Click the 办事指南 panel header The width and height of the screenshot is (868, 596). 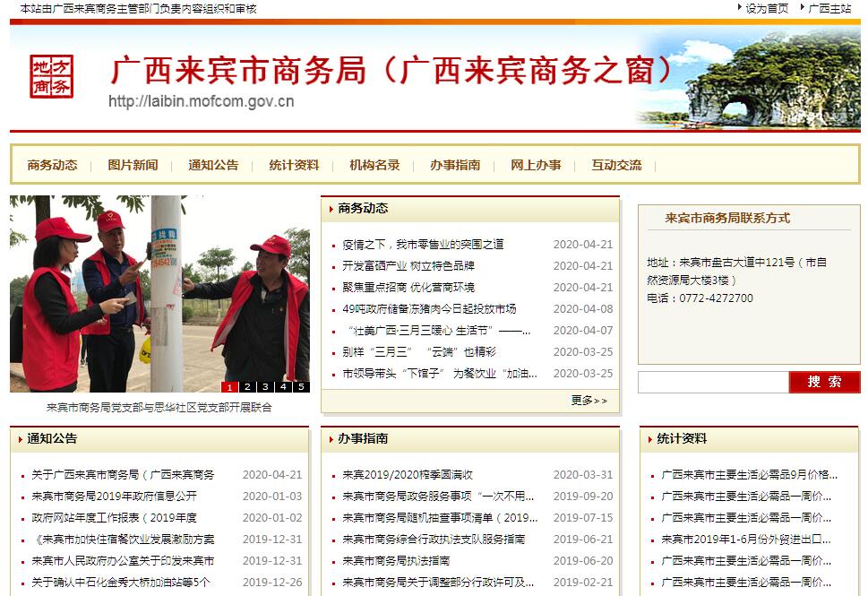[x=363, y=438]
